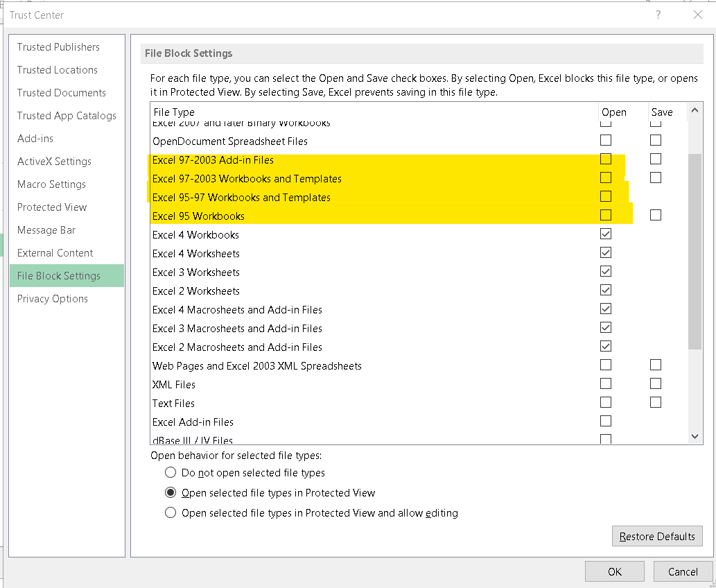Viewport: 716px width, 588px height.
Task: Click the Restore Defaults button
Action: point(657,536)
